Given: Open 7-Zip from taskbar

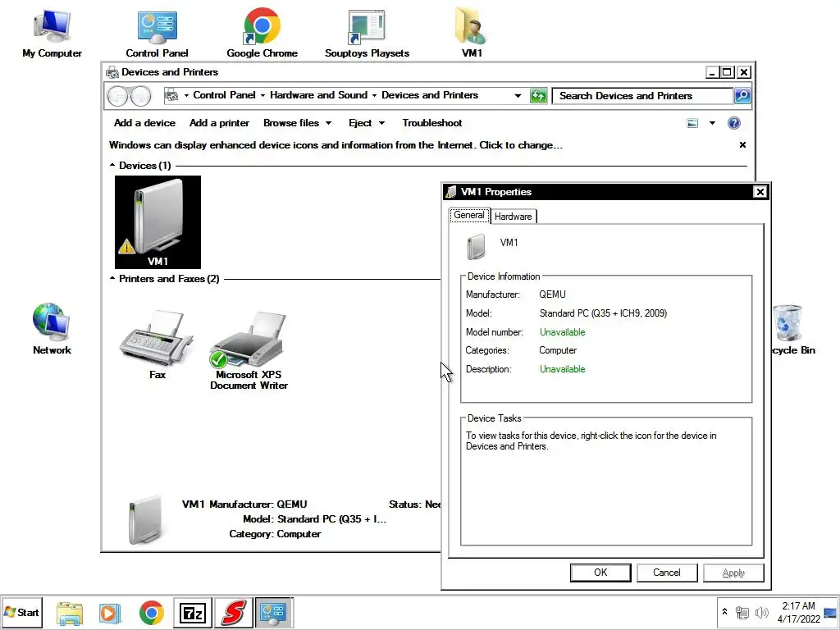Looking at the screenshot, I should coord(192,612).
